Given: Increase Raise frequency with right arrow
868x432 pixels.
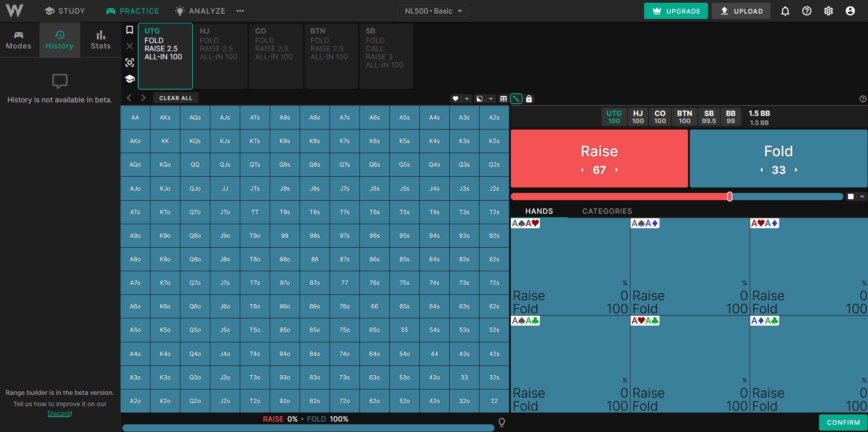Looking at the screenshot, I should click(617, 170).
